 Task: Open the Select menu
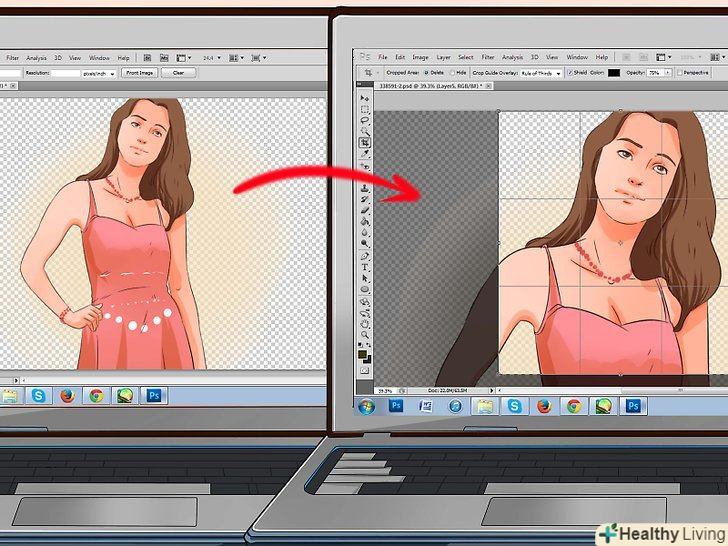[466, 57]
